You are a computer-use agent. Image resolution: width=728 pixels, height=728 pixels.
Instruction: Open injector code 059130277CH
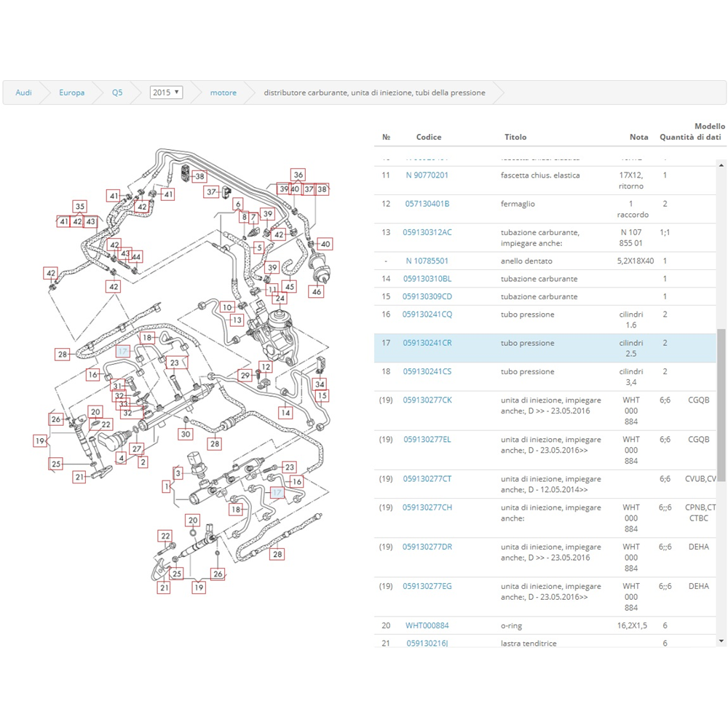[427, 507]
